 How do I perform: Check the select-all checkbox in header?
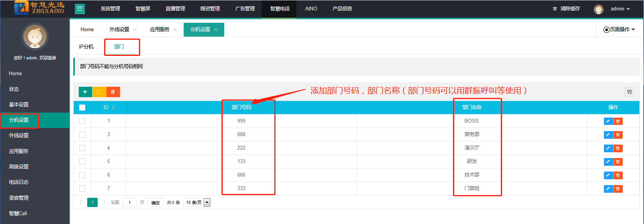tap(82, 108)
